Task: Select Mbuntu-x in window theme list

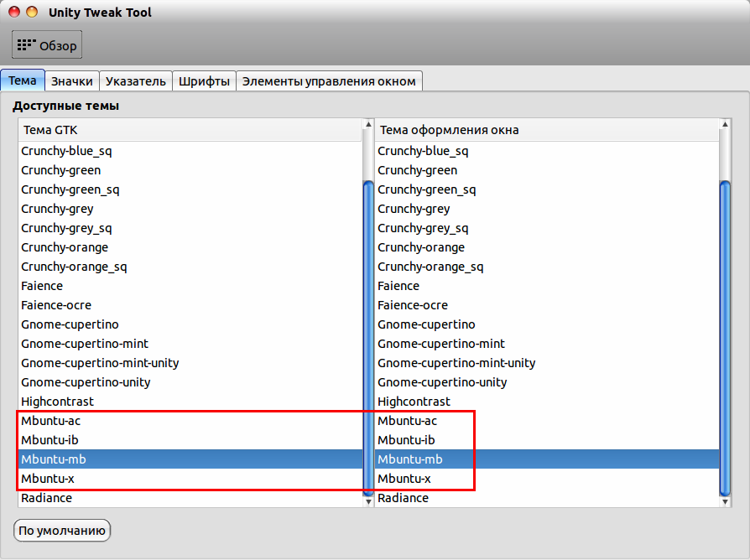Action: (547, 479)
